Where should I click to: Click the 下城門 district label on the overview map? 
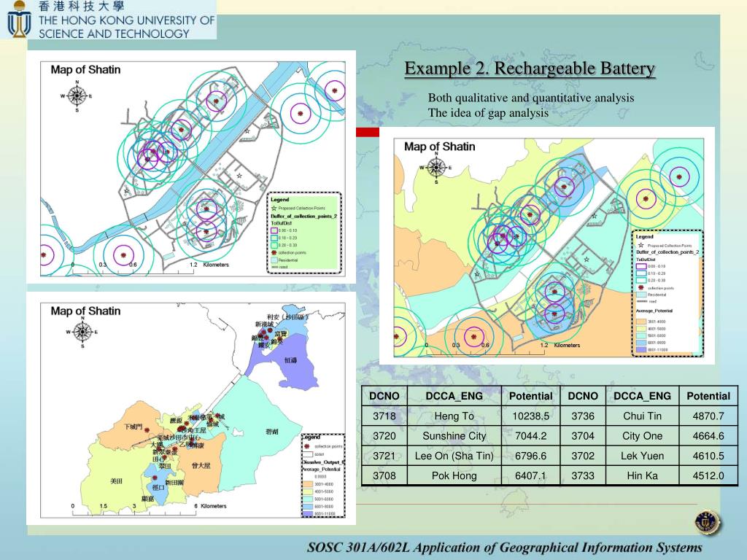133,427
